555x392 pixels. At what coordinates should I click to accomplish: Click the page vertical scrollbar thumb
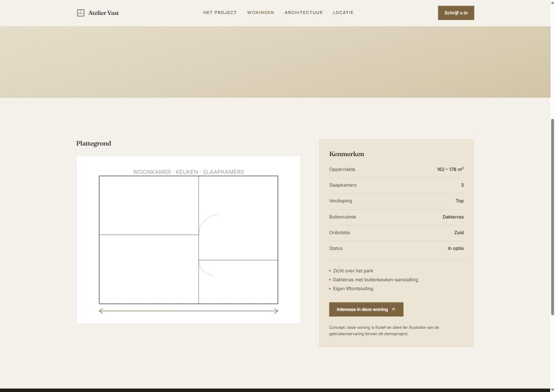pyautogui.click(x=552, y=217)
